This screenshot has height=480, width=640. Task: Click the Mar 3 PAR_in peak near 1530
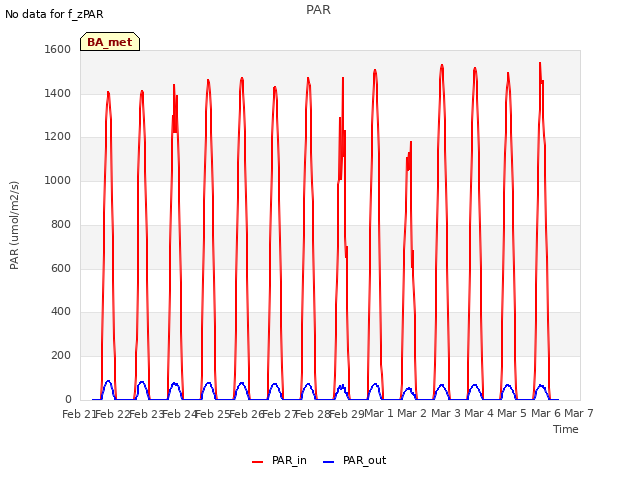(x=442, y=66)
